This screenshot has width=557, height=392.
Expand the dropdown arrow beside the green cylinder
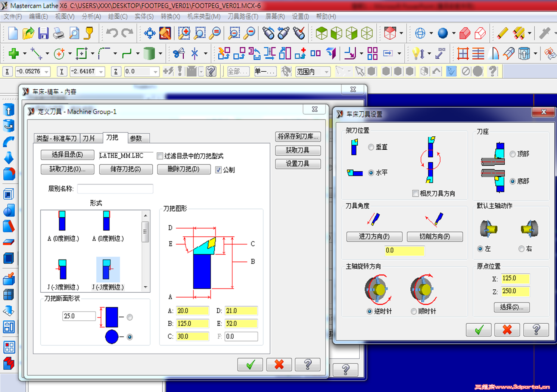(x=161, y=53)
